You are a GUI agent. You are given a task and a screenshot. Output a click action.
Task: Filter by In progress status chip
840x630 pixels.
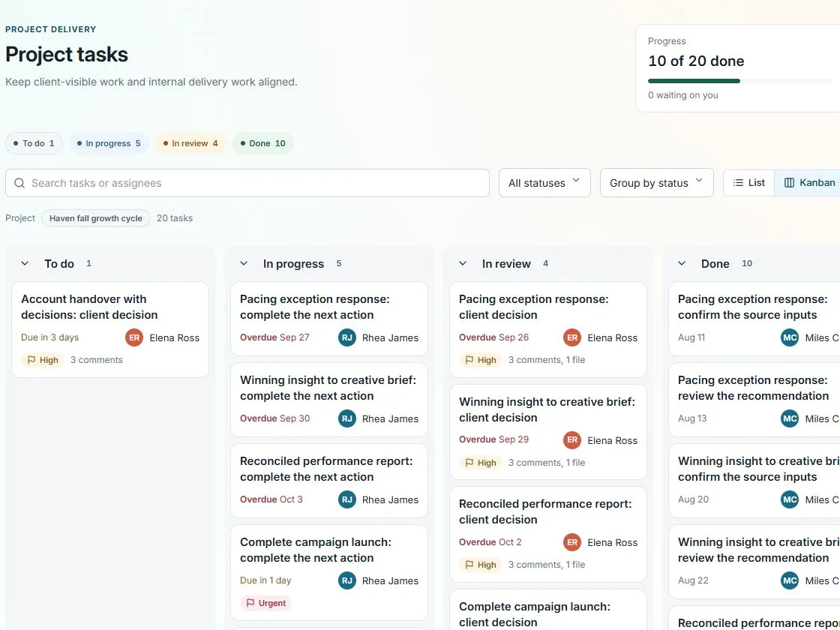tap(109, 143)
